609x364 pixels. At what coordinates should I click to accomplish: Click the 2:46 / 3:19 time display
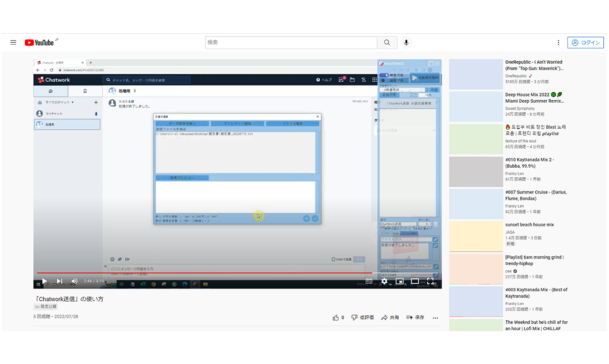(x=94, y=281)
